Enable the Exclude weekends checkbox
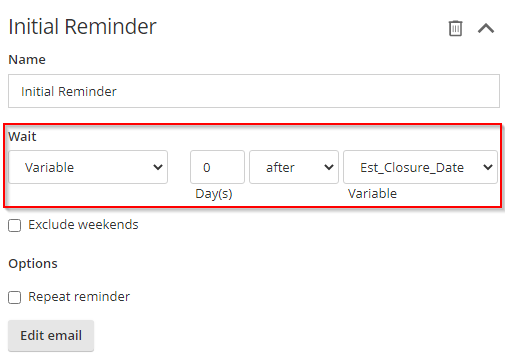This screenshot has width=505, height=361. click(x=15, y=225)
